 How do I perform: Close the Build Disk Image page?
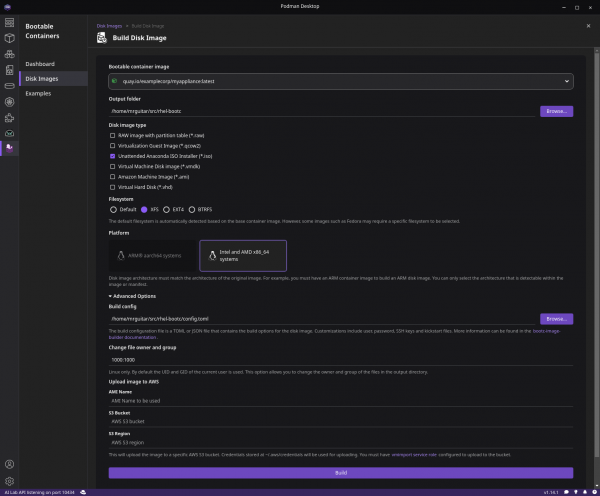click(x=588, y=26)
